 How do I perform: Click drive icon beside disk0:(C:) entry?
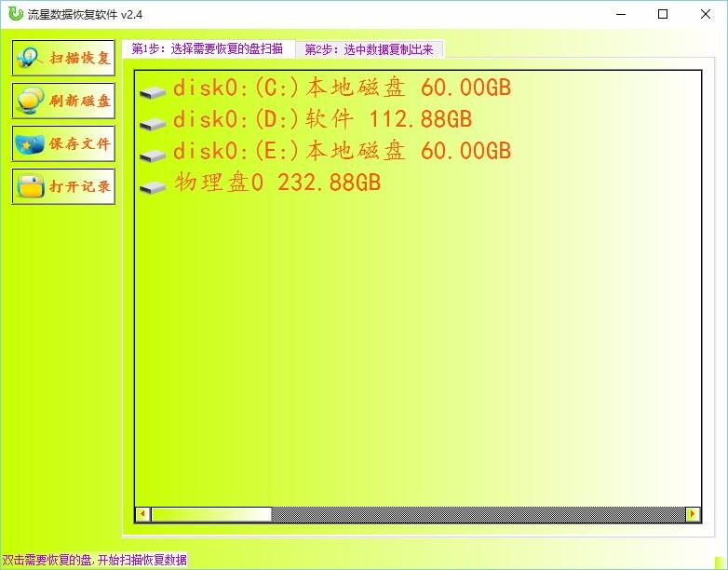point(153,91)
